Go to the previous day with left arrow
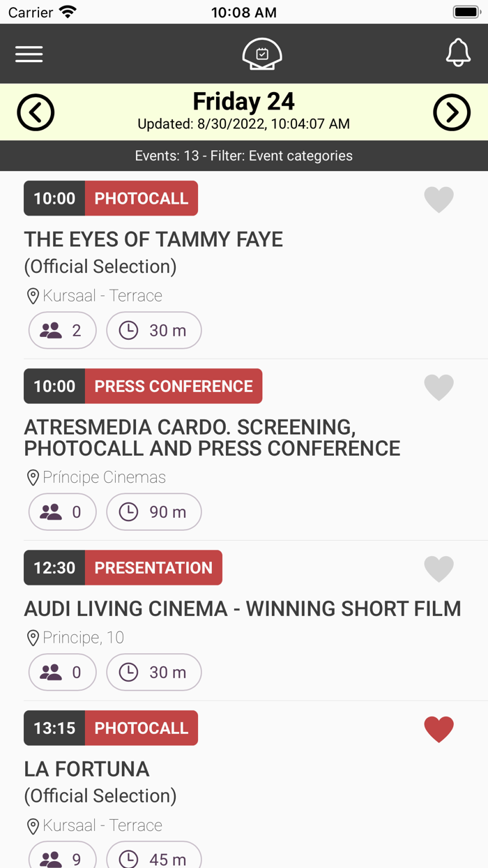The image size is (488, 868). click(36, 112)
